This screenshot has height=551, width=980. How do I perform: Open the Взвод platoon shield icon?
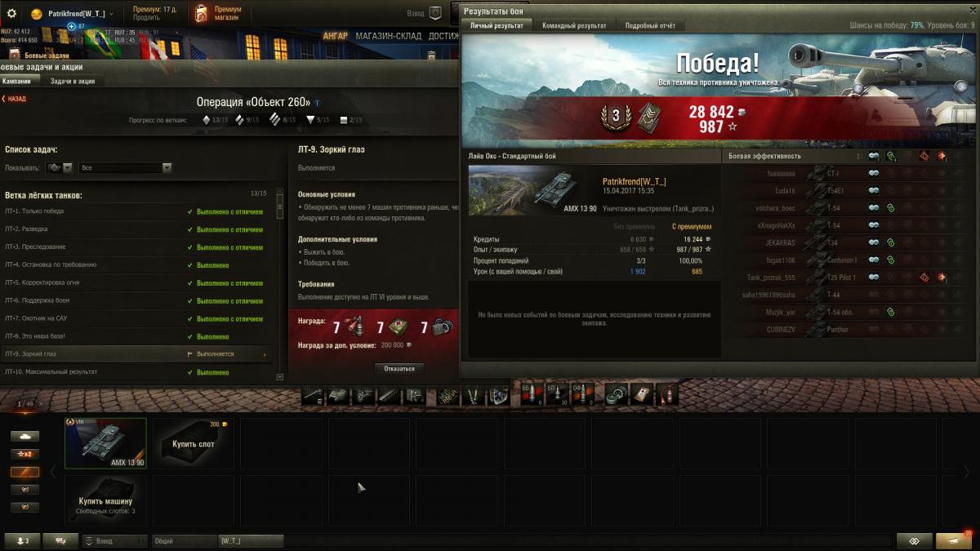pos(435,13)
